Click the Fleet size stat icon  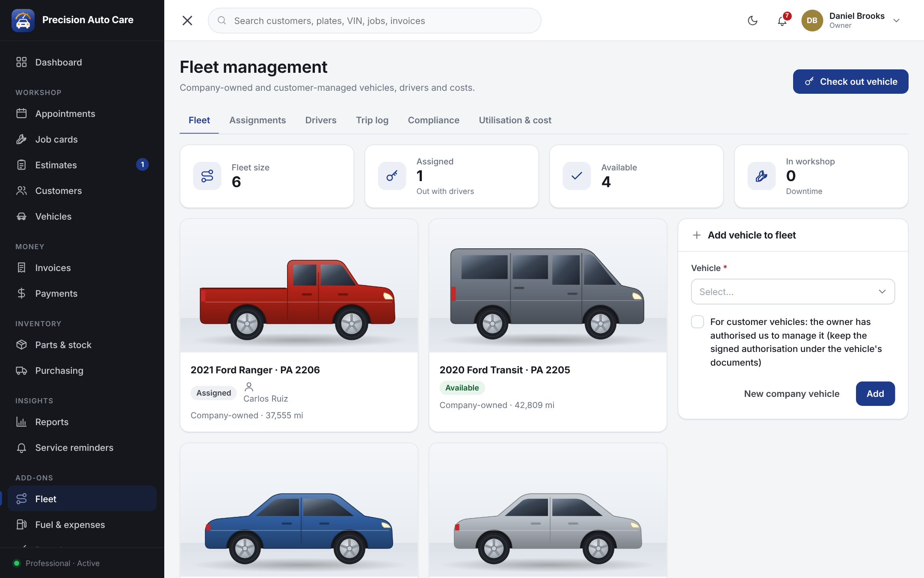207,176
